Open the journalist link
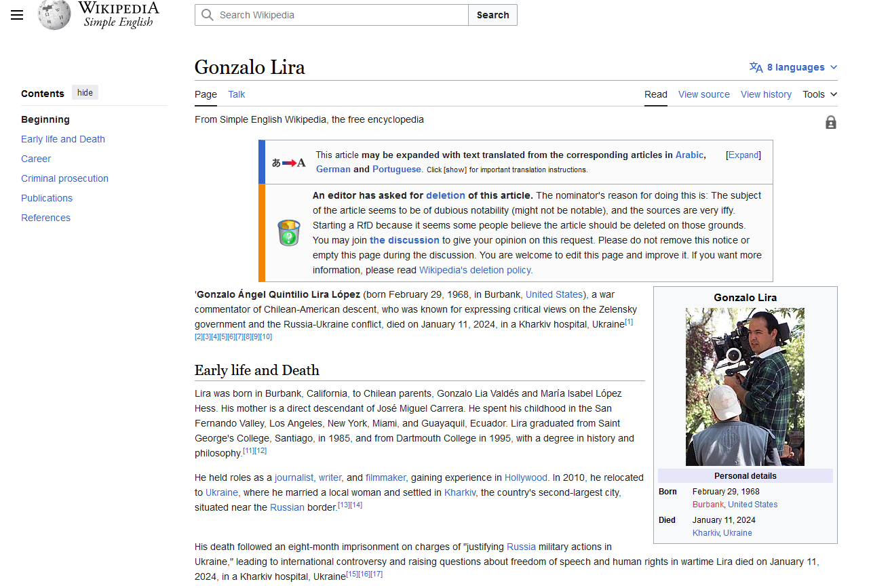 (294, 477)
